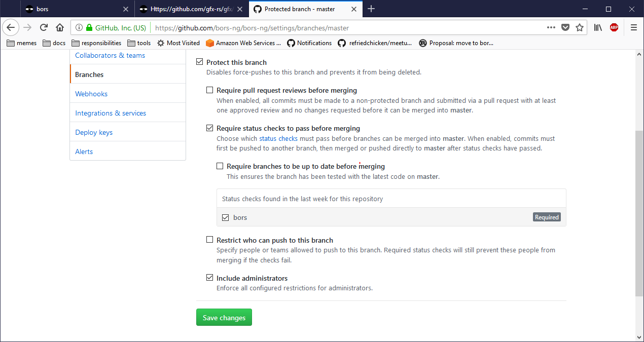Click the Adblock Plus extension icon

coord(614,28)
